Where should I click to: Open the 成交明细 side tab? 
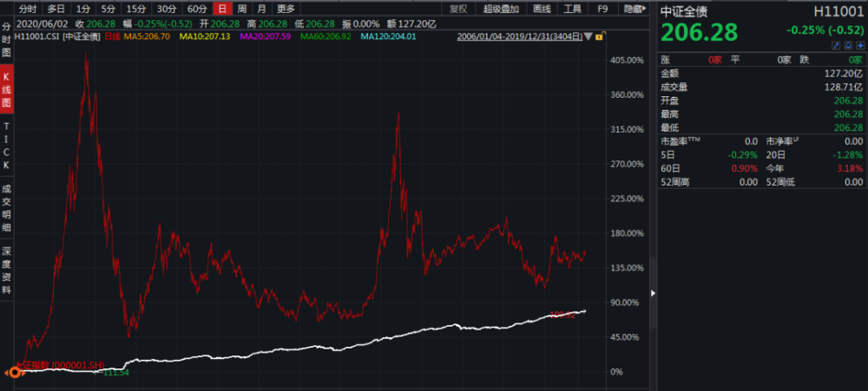point(7,207)
